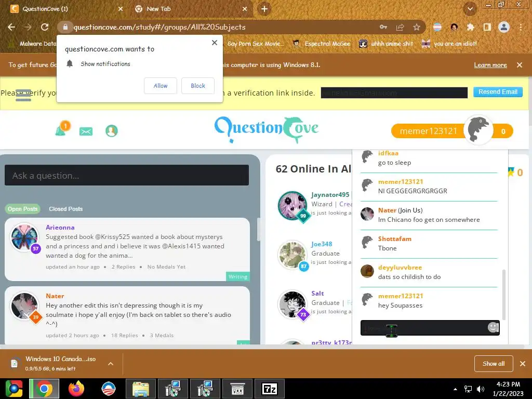Open Joe348 user link
This screenshot has height=399, width=532.
(x=322, y=244)
